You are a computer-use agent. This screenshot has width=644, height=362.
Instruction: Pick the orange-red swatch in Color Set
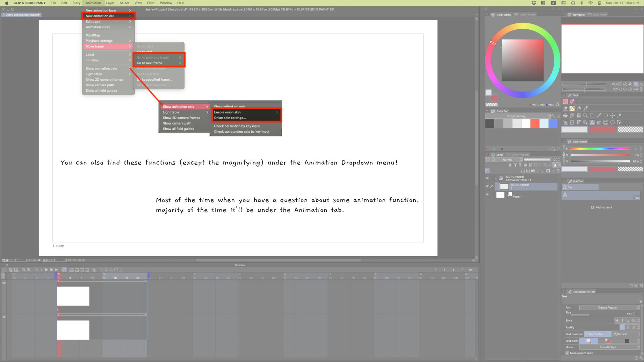click(535, 124)
